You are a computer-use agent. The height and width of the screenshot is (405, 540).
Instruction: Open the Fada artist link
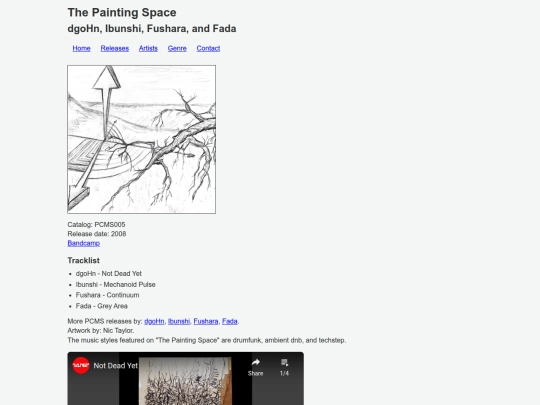(229, 321)
